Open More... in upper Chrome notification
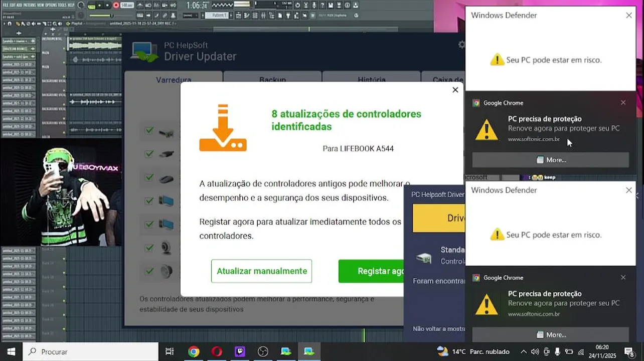This screenshot has height=361, width=644. (550, 159)
